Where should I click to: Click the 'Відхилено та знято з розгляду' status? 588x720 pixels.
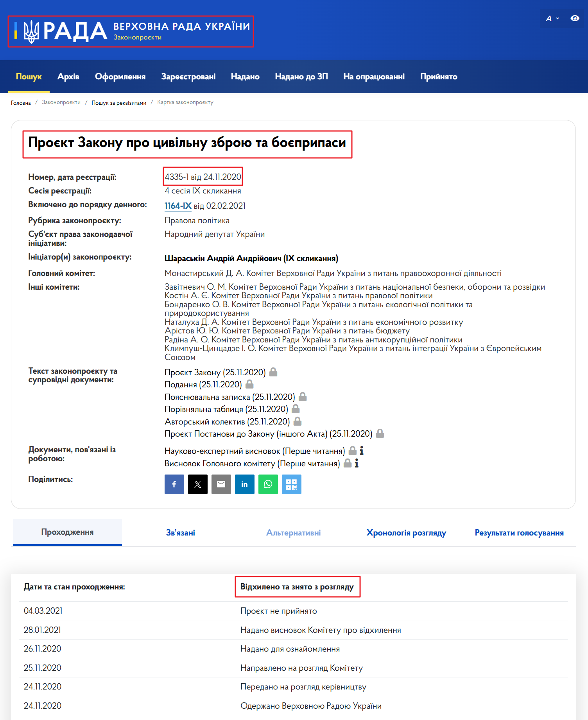click(297, 587)
